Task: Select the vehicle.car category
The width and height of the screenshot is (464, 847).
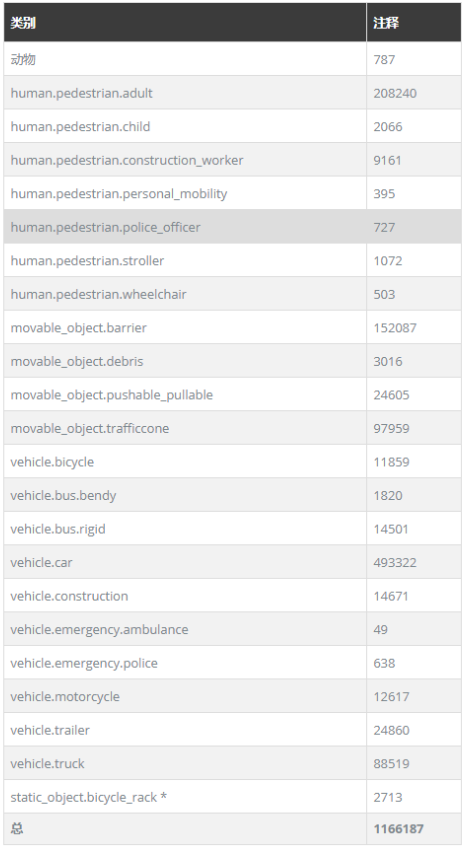Action: tap(41, 562)
